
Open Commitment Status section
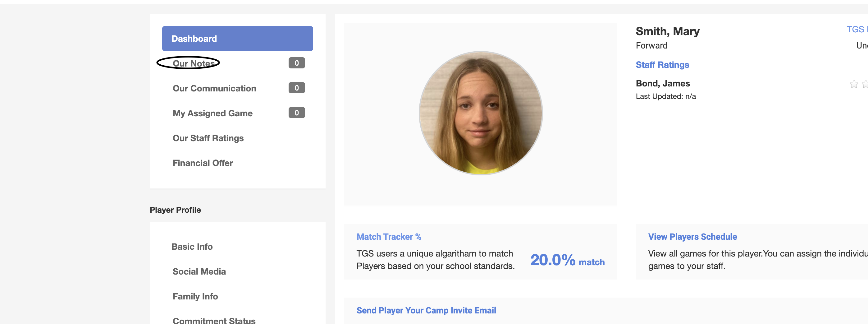214,320
